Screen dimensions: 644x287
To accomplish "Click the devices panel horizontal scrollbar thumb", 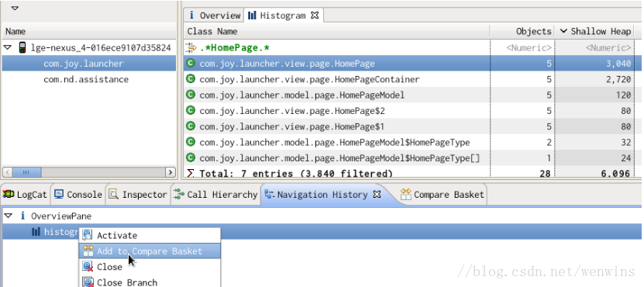I will point(26,172).
